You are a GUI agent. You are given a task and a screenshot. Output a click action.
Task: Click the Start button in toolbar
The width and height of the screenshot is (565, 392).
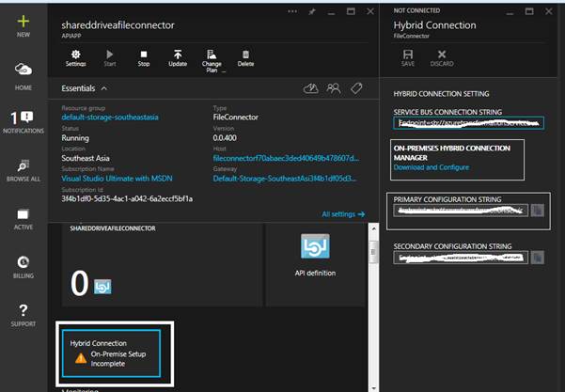click(x=110, y=58)
